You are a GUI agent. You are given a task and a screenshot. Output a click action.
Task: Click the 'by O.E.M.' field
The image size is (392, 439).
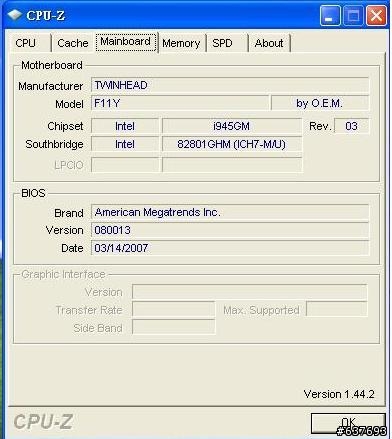(x=320, y=103)
